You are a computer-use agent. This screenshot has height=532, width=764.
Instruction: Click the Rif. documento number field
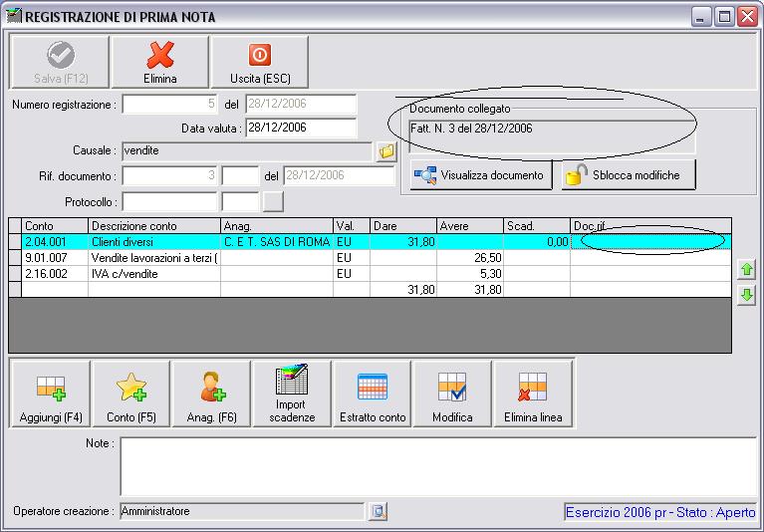tap(170, 176)
